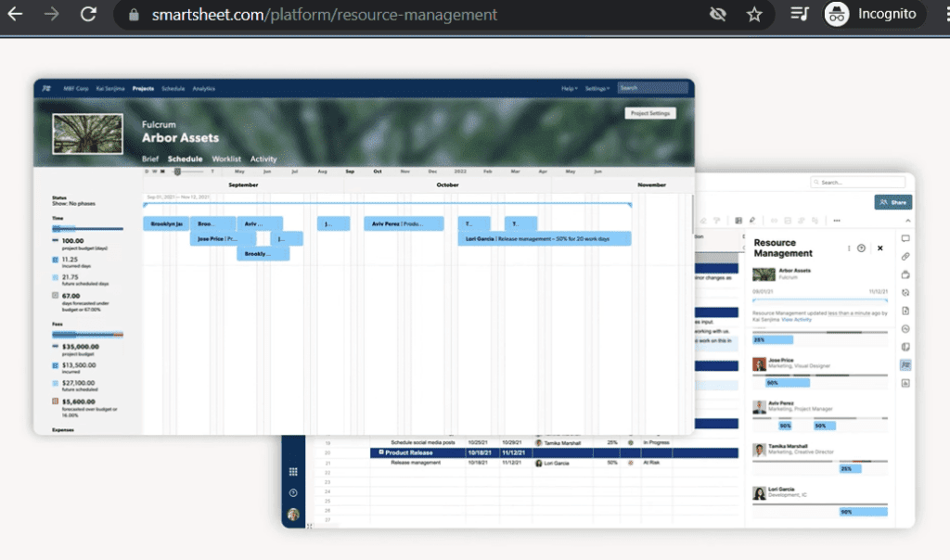The width and height of the screenshot is (950, 560).
Task: Select the Week (W) timescale toggle on Gantt
Action: [x=154, y=172]
